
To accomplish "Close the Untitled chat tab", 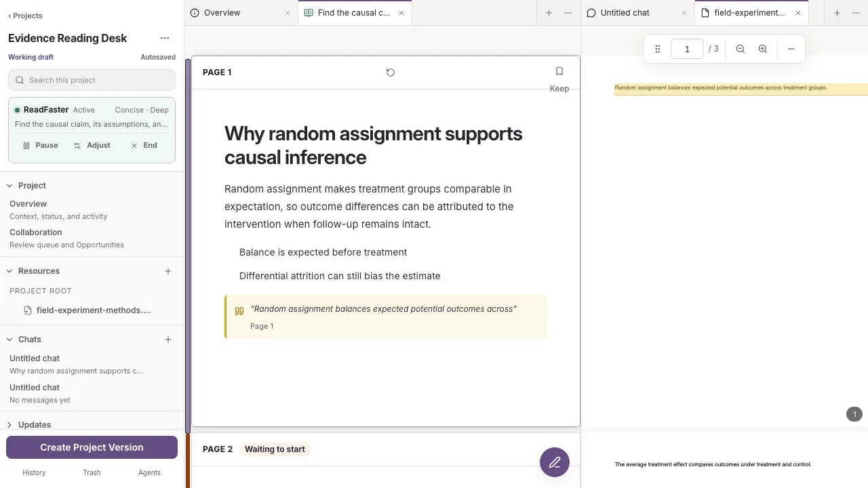I will point(684,13).
